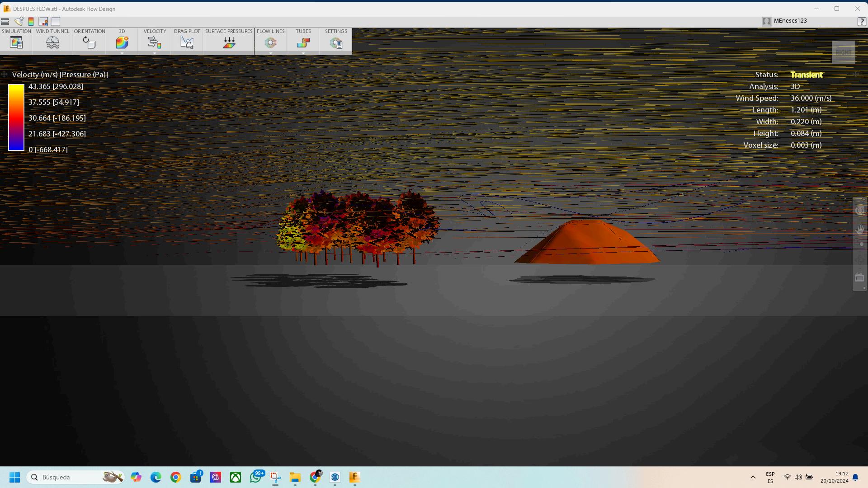Image resolution: width=868 pixels, height=488 pixels.
Task: Select the Tubes visualization icon
Action: 303,42
